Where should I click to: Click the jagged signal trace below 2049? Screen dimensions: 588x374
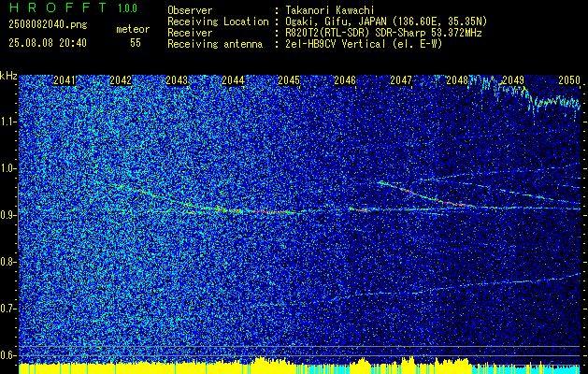click(525, 95)
